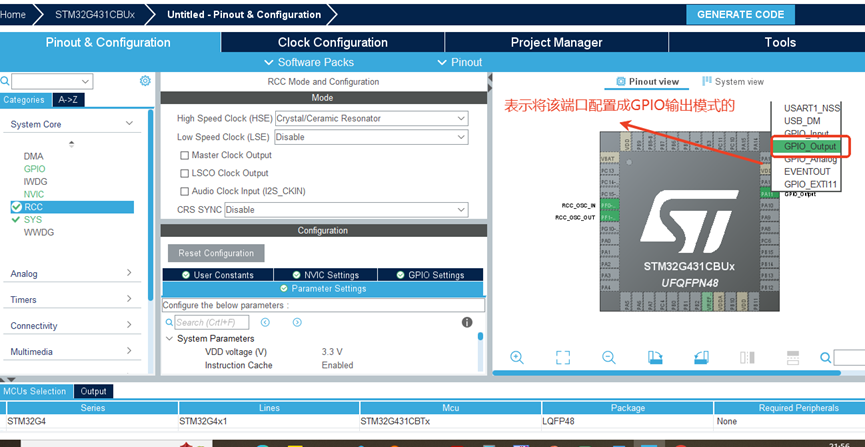This screenshot has height=447, width=865.
Task: Open the category settings gear
Action: (x=145, y=81)
